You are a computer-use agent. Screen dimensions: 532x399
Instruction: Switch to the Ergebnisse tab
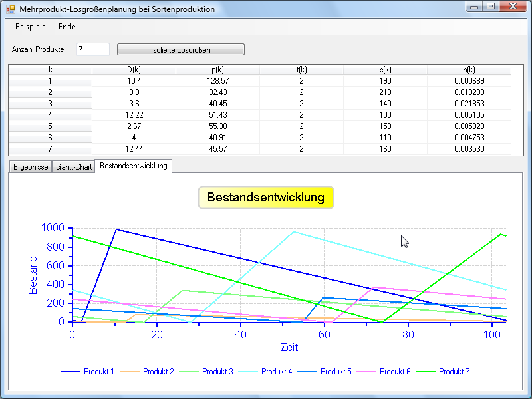pos(30,167)
